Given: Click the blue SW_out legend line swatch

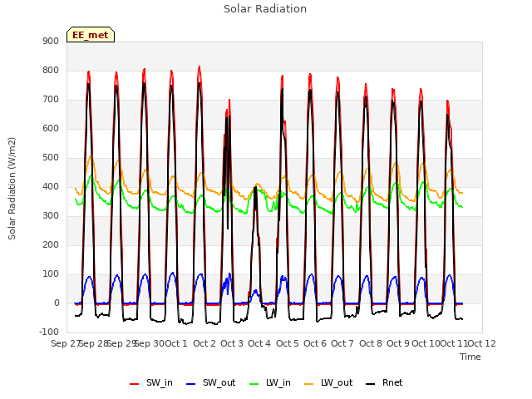Looking at the screenshot, I should pyautogui.click(x=191, y=384).
